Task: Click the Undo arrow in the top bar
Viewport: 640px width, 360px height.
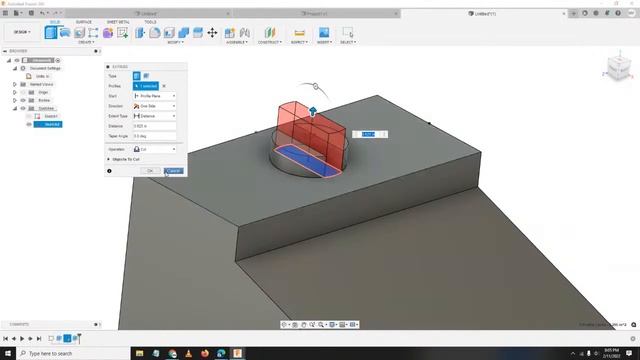Action: (x=42, y=13)
